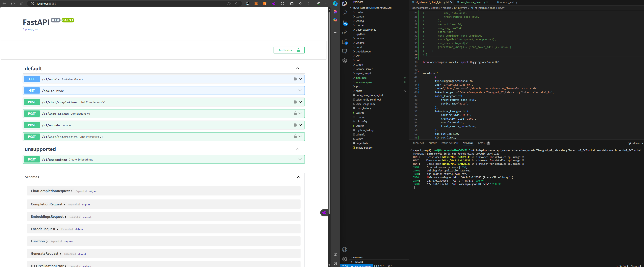The image size is (644, 267).
Task: Click lock icon on /v1/encode row
Action: 295,125
